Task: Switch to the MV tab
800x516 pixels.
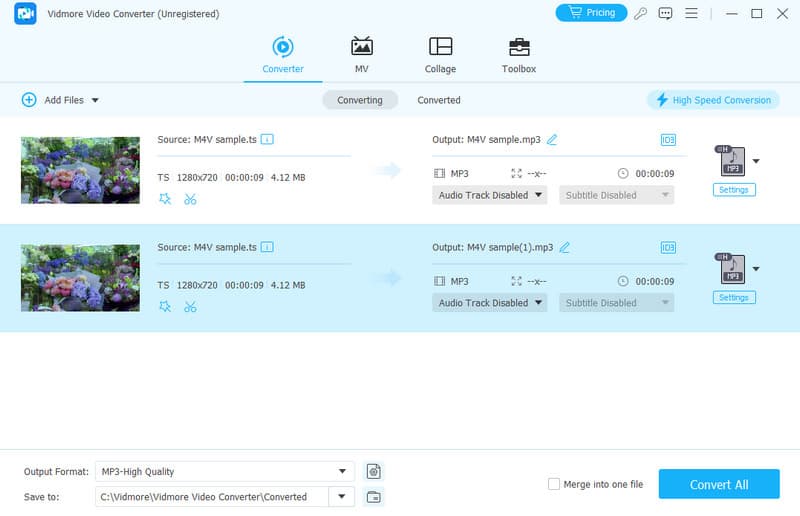Action: click(x=361, y=55)
